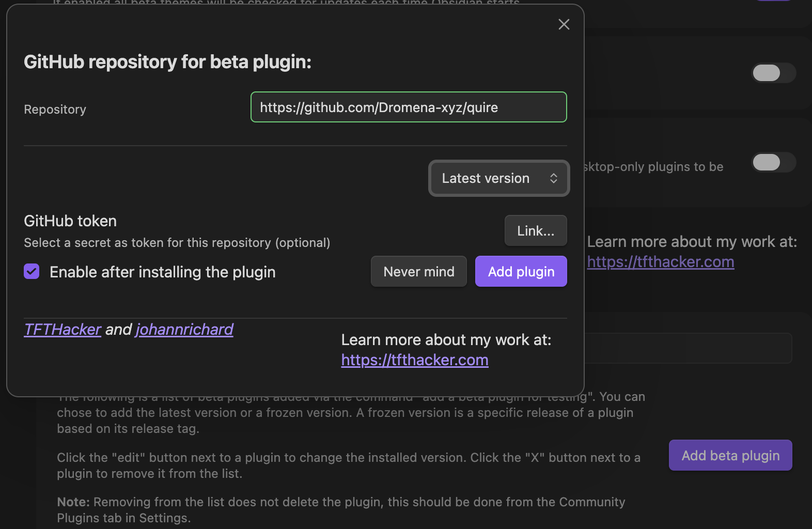Click Add beta plugin in settings
The width and height of the screenshot is (812, 529).
point(730,455)
